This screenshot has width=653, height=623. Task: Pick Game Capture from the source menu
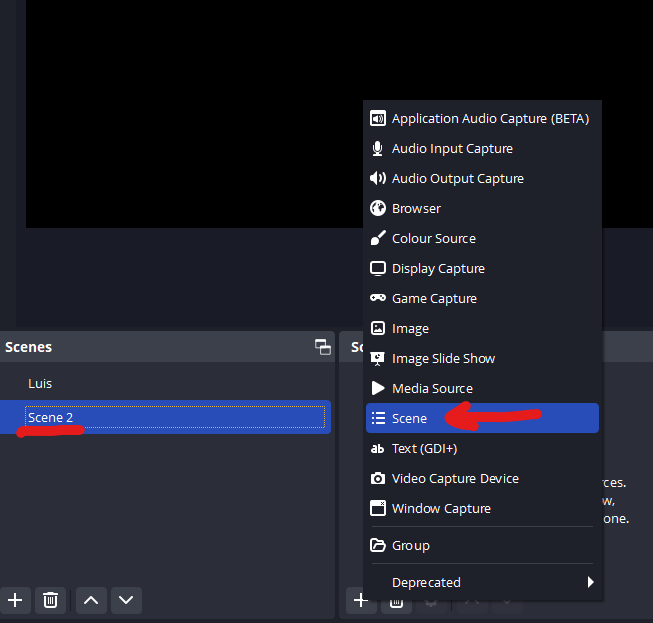click(x=482, y=298)
